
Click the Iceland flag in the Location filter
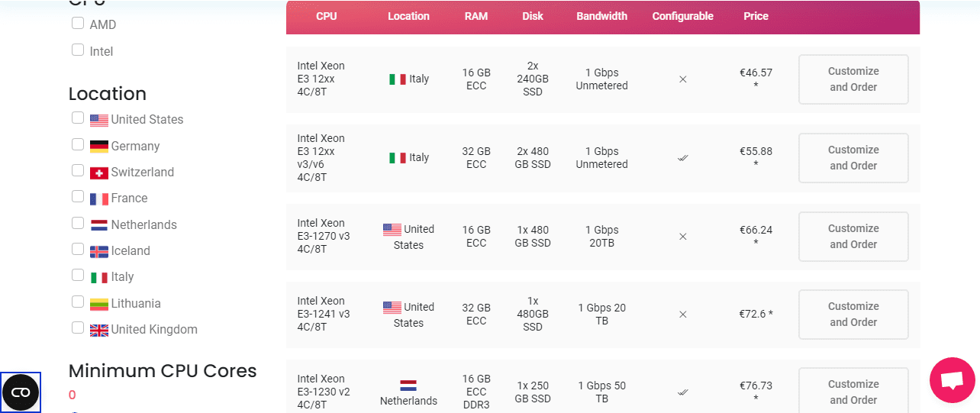(x=99, y=251)
